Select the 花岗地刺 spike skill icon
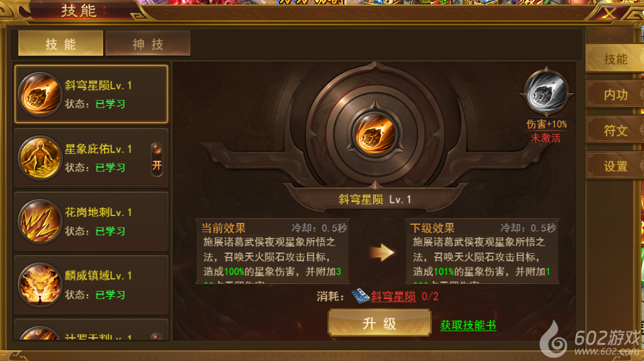Screen dimensions: 644x361 (x=40, y=221)
